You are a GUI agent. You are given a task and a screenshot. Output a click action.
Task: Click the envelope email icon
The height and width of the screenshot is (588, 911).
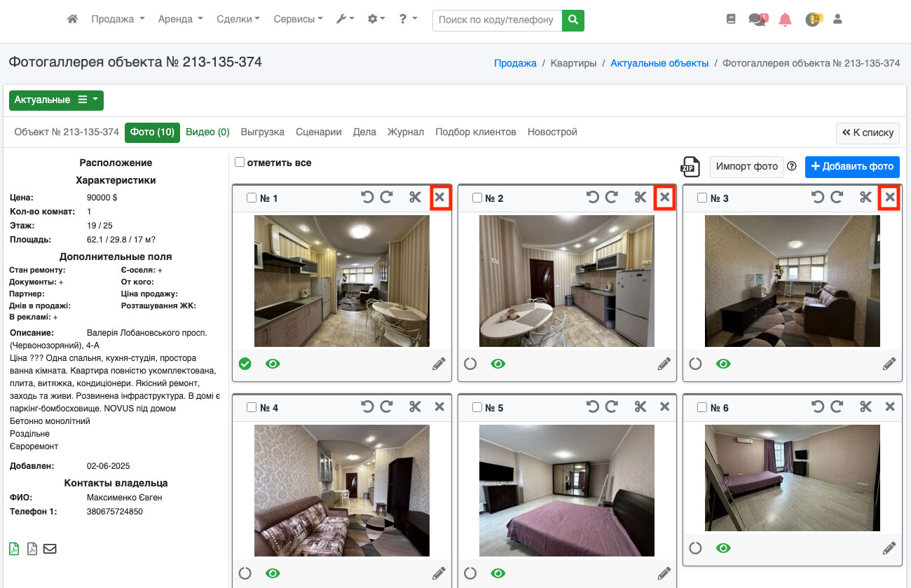(50, 549)
